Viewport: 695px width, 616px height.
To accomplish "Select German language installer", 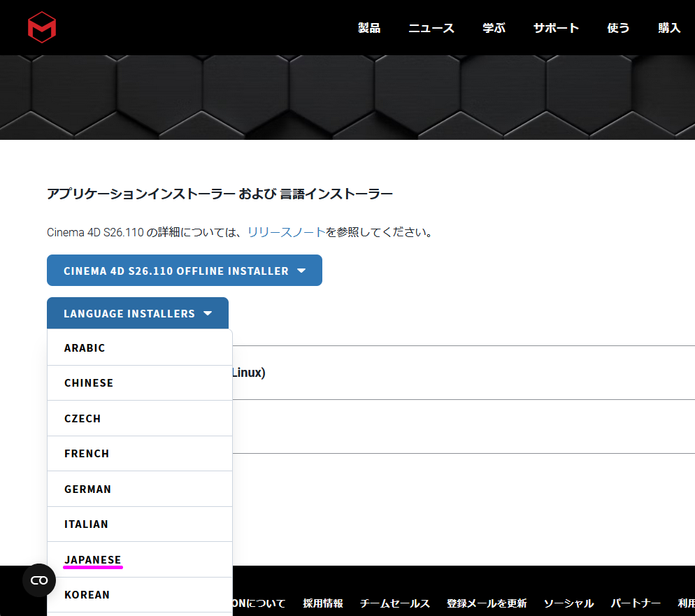I will pos(140,489).
